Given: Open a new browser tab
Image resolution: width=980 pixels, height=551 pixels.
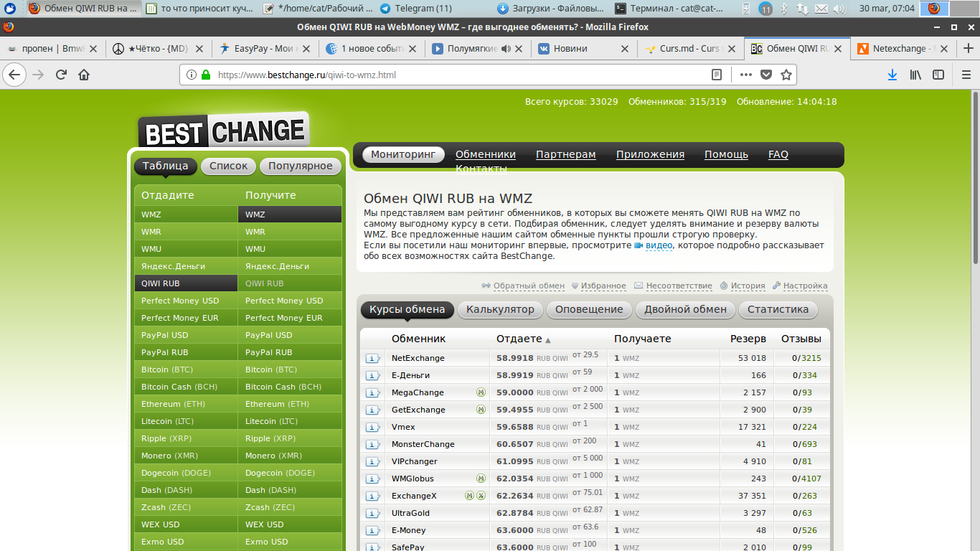Looking at the screenshot, I should point(969,49).
